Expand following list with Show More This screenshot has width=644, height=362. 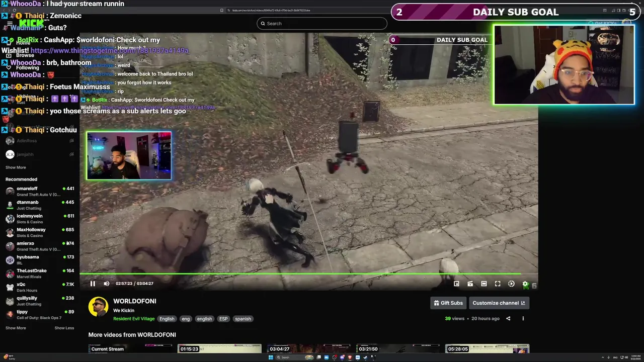pos(16,167)
